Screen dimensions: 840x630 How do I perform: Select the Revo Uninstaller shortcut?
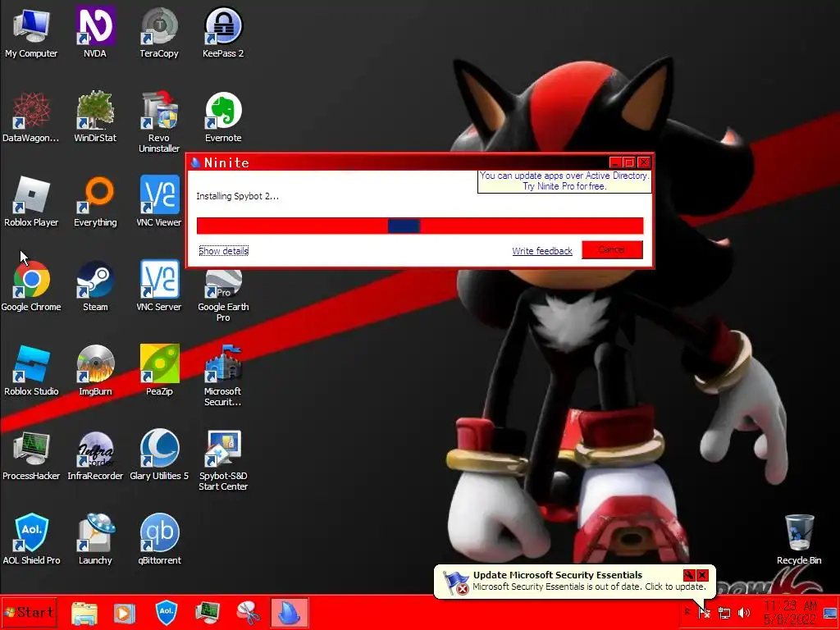(159, 122)
